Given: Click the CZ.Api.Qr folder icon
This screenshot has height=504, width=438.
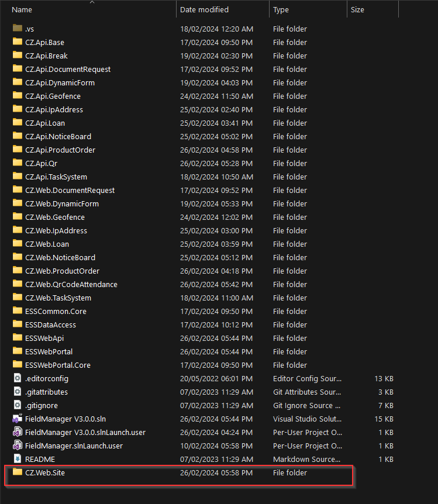Looking at the screenshot, I should click(18, 163).
